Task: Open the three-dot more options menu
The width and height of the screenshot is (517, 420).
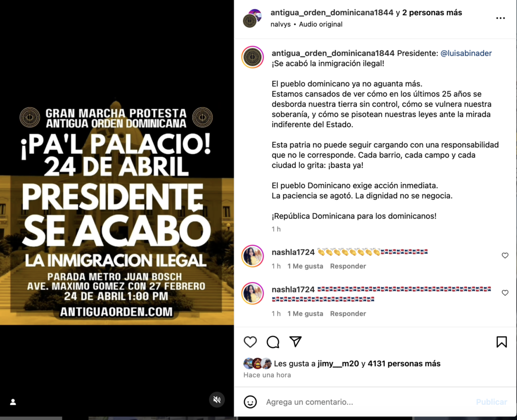Action: [500, 18]
